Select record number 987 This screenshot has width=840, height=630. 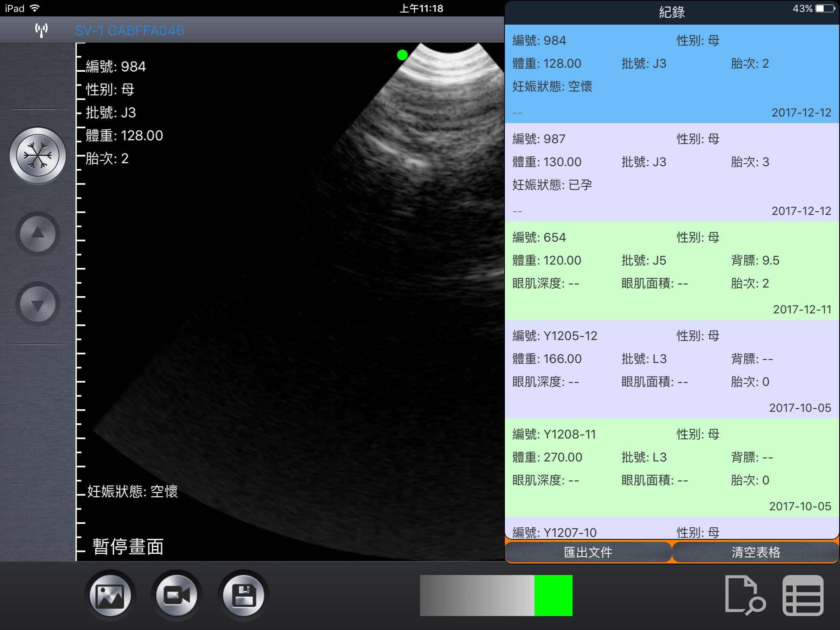(x=671, y=172)
